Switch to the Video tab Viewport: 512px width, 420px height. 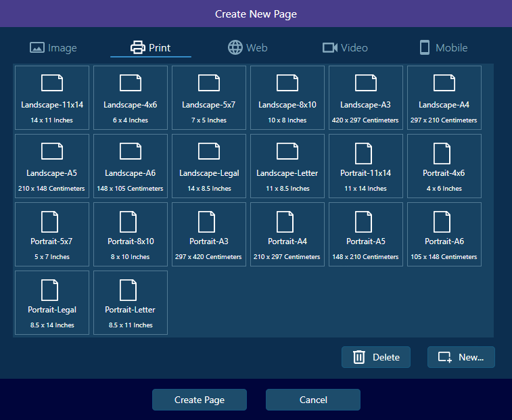pos(345,48)
